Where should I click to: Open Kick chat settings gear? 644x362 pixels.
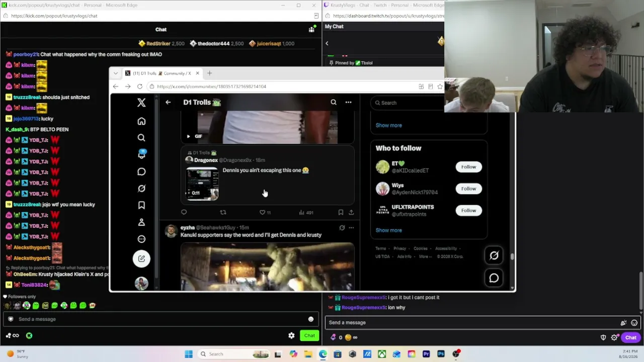click(291, 336)
